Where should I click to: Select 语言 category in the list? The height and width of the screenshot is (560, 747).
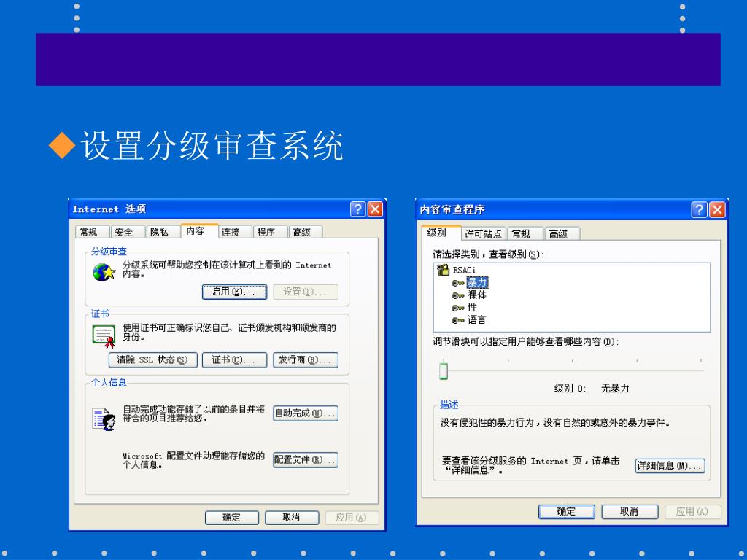point(477,320)
